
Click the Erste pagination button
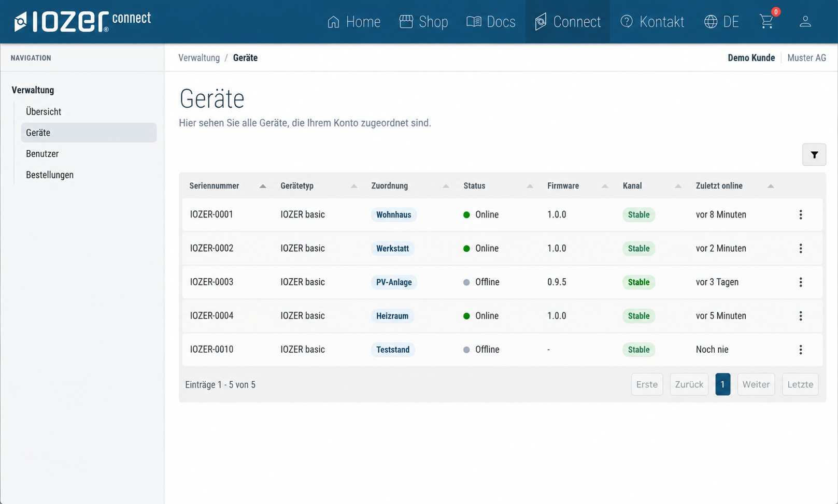[x=647, y=384]
